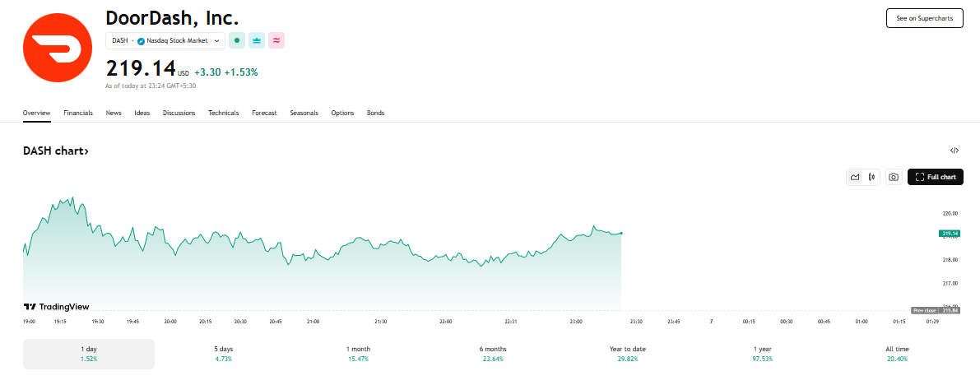Go to the News tab
Image resolution: width=980 pixels, height=385 pixels.
pyautogui.click(x=114, y=114)
